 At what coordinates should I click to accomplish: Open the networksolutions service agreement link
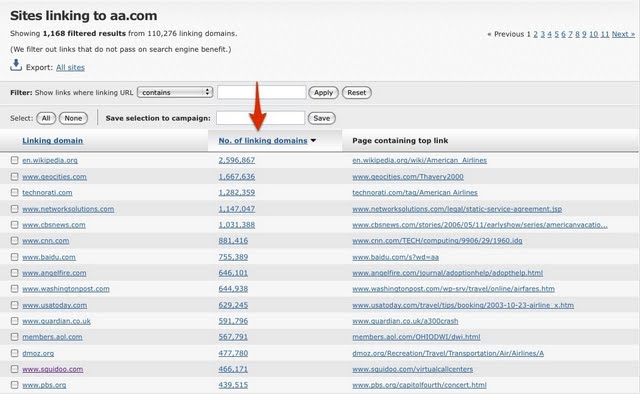(457, 209)
